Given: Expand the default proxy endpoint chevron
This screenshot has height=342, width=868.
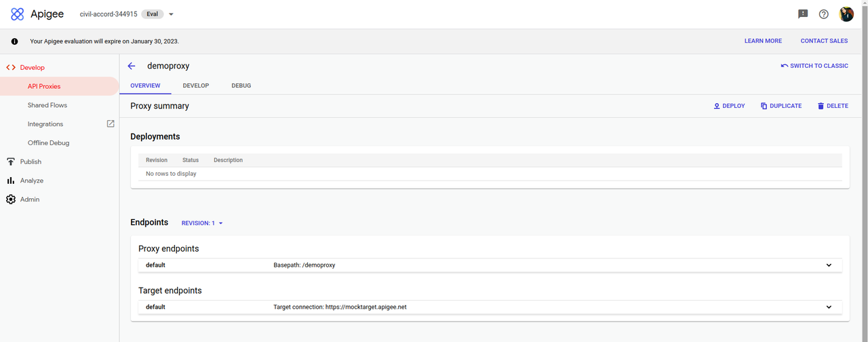Looking at the screenshot, I should [x=829, y=265].
